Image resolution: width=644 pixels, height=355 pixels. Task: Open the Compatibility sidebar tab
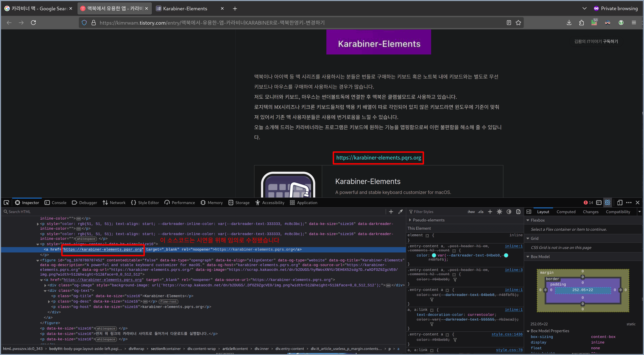(618, 211)
